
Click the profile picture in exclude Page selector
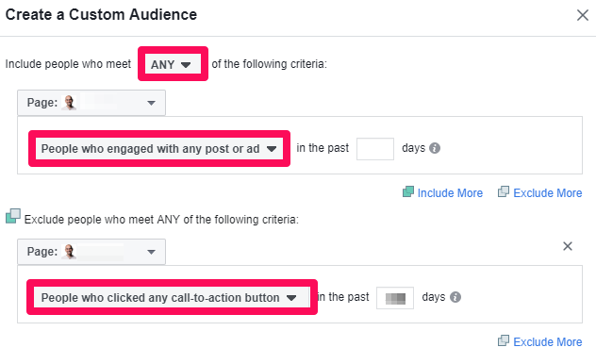tap(69, 252)
